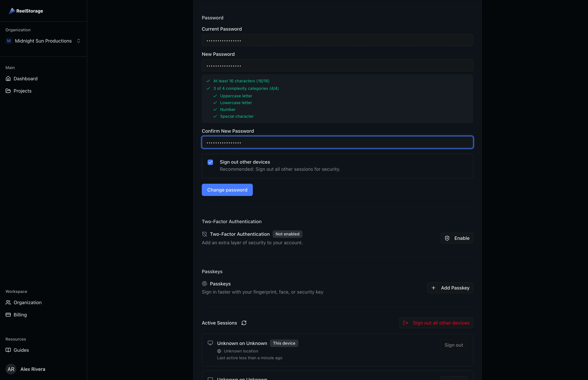Open Guides via the book icon
This screenshot has height=380, width=588.
point(8,350)
